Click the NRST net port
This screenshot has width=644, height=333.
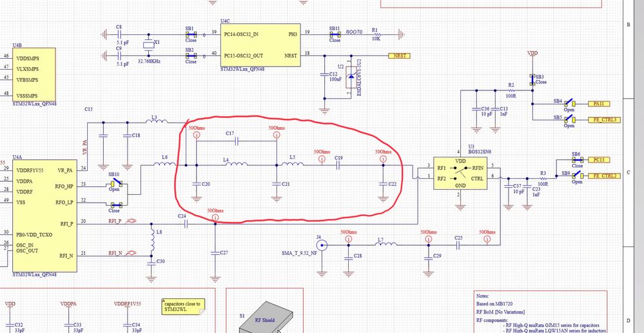point(399,55)
